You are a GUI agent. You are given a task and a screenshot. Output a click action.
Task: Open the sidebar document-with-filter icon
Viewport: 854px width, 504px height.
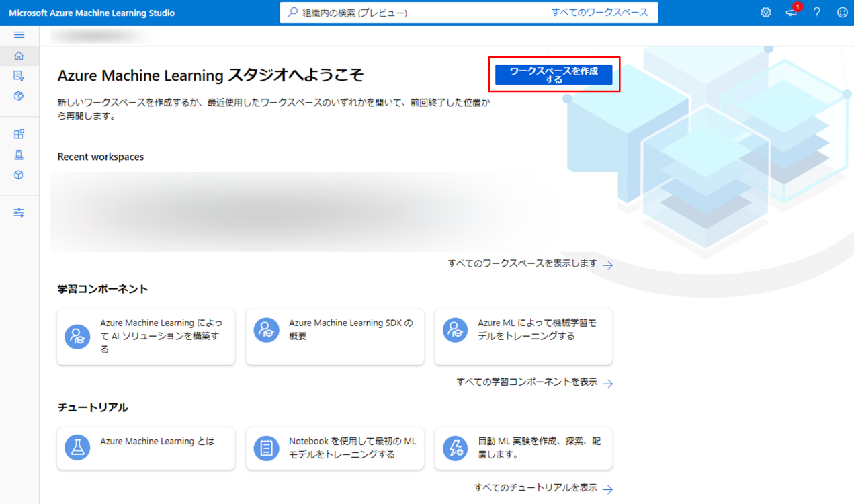pyautogui.click(x=19, y=76)
